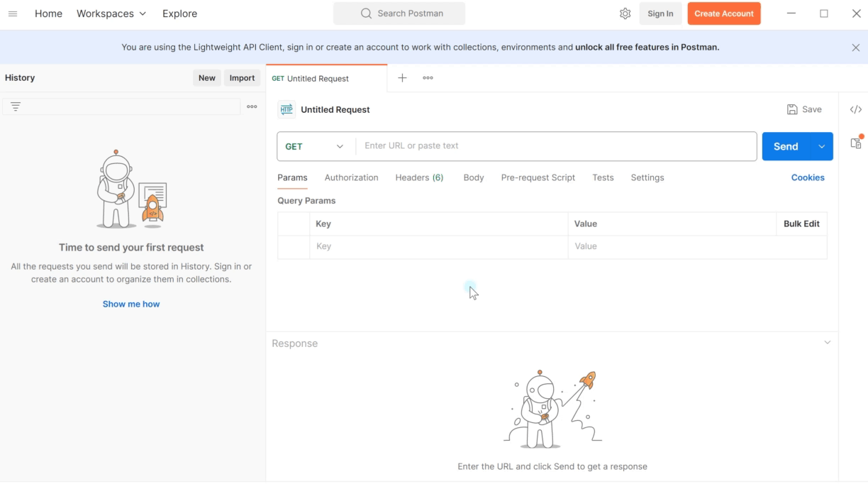Click the New button in History
868x484 pixels.
207,78
